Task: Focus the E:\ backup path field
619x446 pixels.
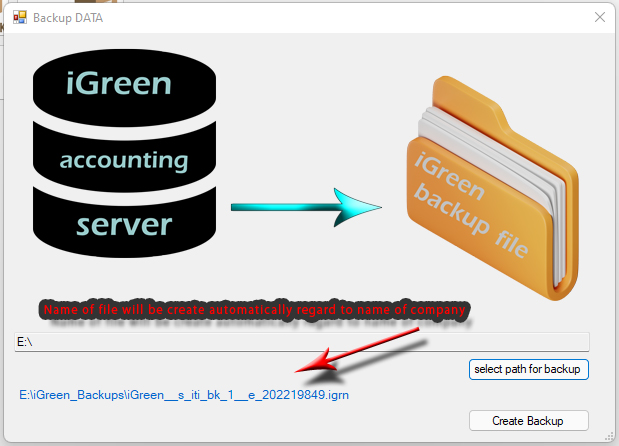Action: (x=302, y=342)
